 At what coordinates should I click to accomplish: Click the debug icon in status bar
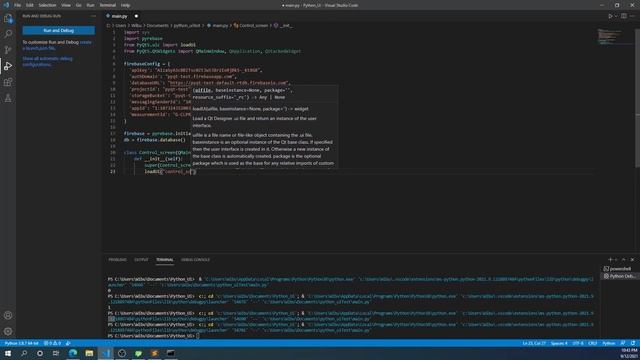(68, 343)
